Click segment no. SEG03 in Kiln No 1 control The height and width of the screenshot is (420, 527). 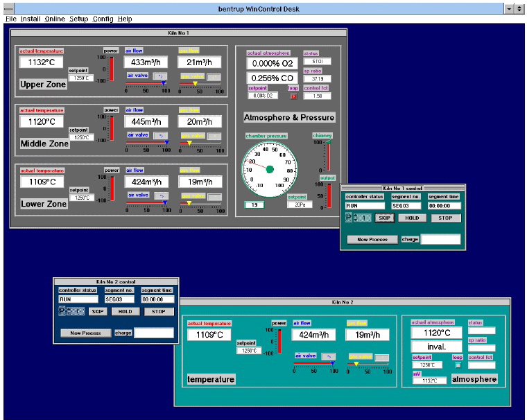pos(406,206)
